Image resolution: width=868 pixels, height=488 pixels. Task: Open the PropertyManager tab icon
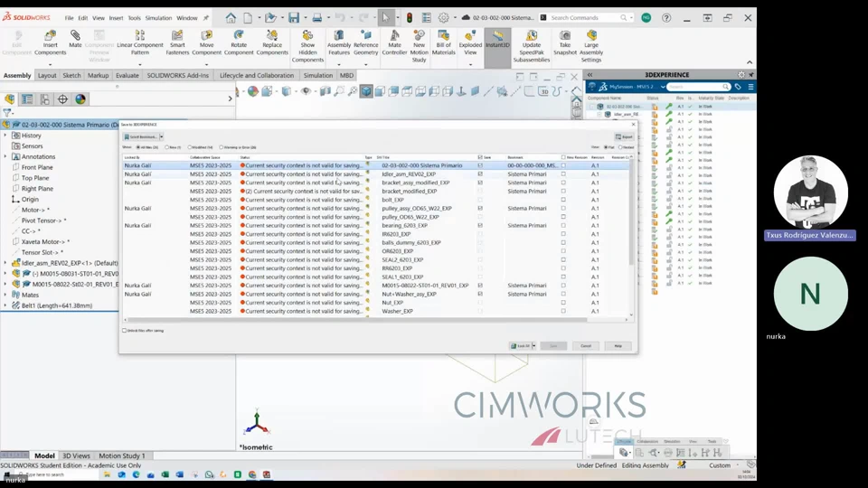pyautogui.click(x=27, y=99)
